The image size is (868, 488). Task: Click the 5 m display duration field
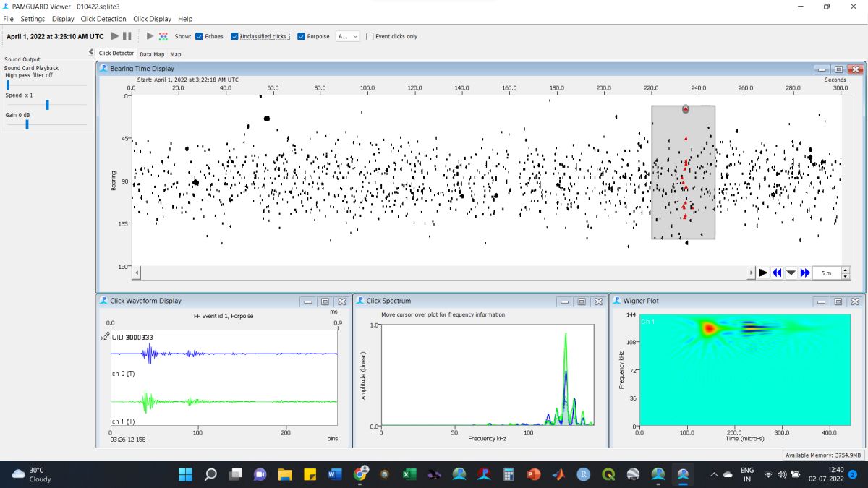(x=827, y=273)
